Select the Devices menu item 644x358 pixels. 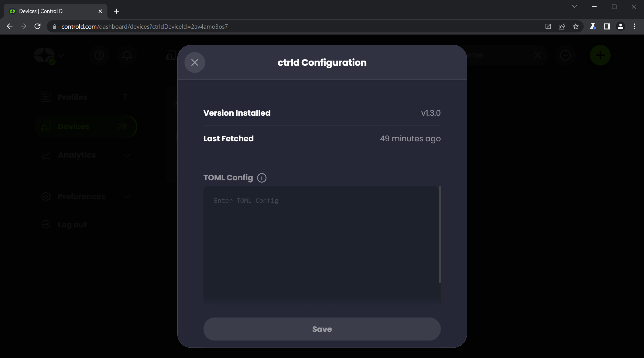pos(74,127)
